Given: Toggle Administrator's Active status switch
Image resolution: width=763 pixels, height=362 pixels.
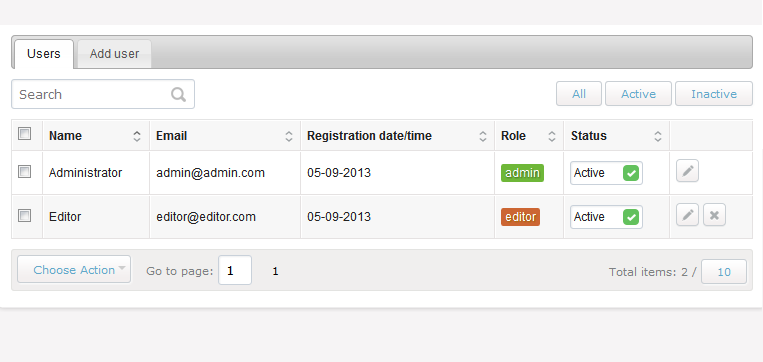Looking at the screenshot, I should pyautogui.click(x=606, y=173).
